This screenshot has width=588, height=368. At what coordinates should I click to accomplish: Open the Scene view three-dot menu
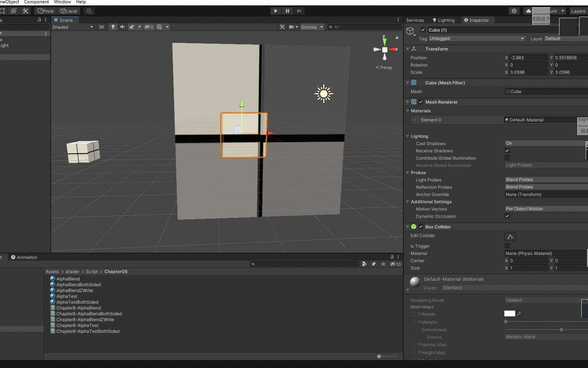(x=398, y=20)
